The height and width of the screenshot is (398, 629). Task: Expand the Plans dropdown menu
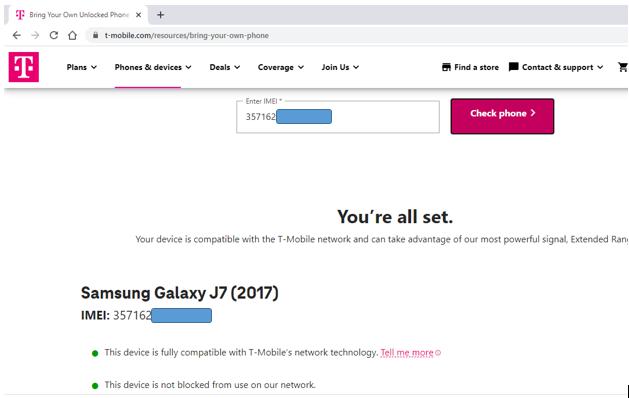pos(82,67)
